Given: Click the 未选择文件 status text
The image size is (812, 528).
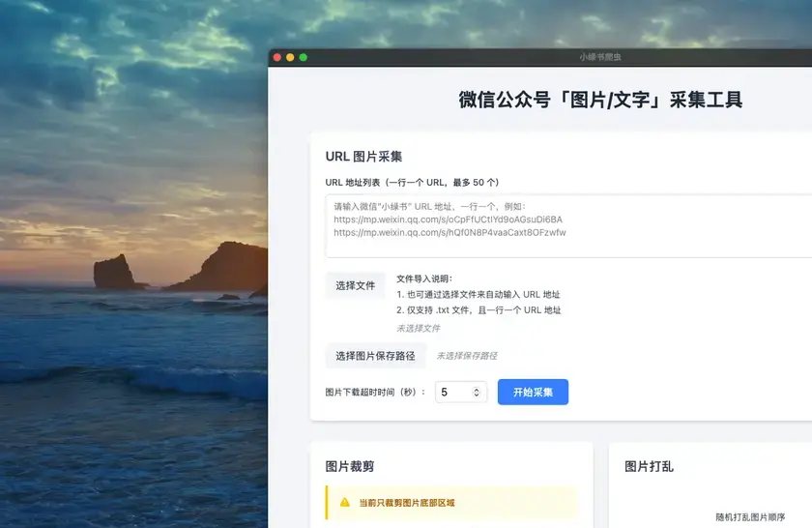Looking at the screenshot, I should point(418,328).
